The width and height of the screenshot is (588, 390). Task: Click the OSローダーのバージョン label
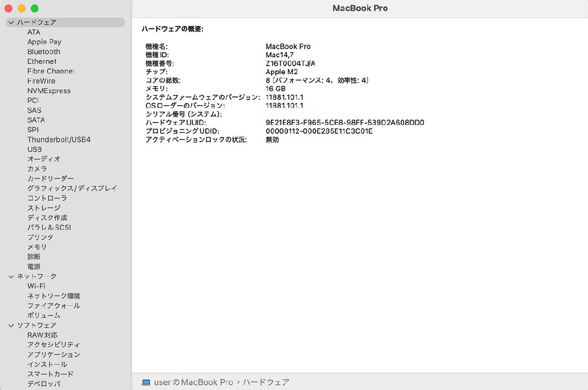pos(185,106)
